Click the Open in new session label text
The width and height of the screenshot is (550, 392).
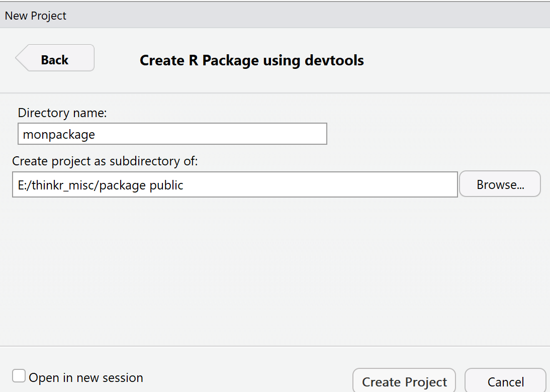point(86,377)
